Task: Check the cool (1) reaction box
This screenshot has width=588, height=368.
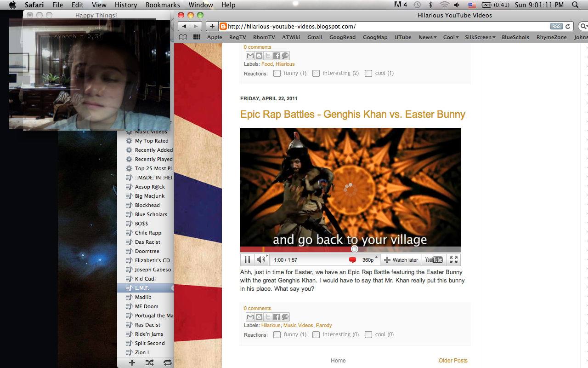Action: tap(368, 73)
